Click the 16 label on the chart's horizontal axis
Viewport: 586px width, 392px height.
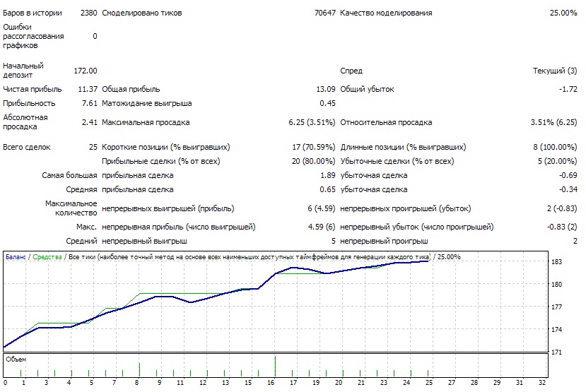click(271, 383)
